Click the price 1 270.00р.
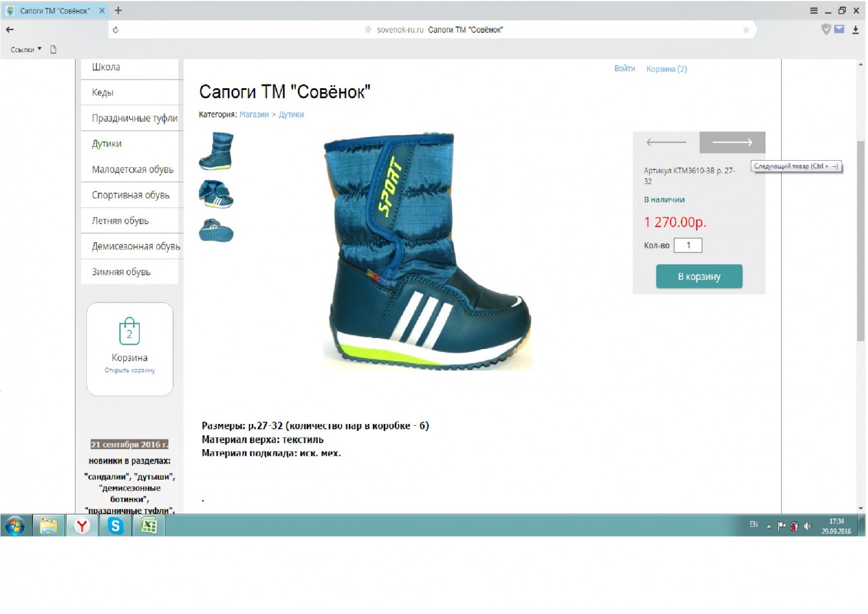Viewport: 868px width, 614px height. tap(676, 222)
